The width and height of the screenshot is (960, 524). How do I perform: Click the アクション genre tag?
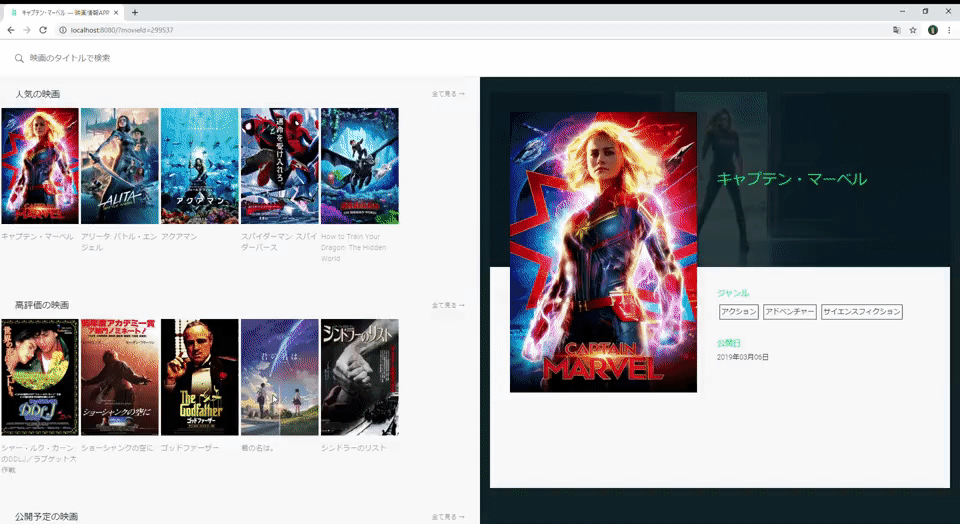click(739, 312)
